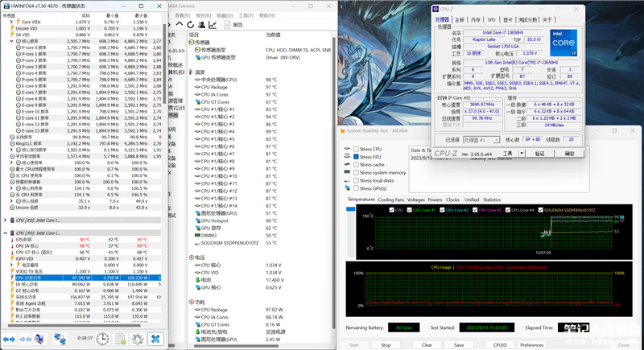
Task: Click CPU-Z 验证 button
Action: click(539, 153)
